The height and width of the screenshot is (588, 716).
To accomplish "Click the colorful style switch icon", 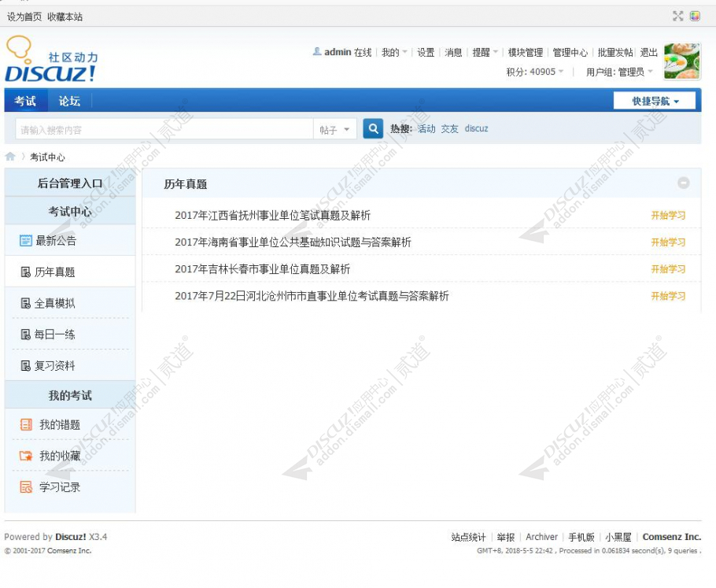I will point(695,16).
